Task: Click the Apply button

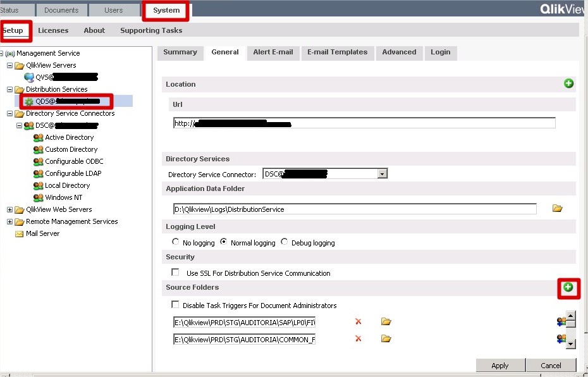Action: point(500,366)
